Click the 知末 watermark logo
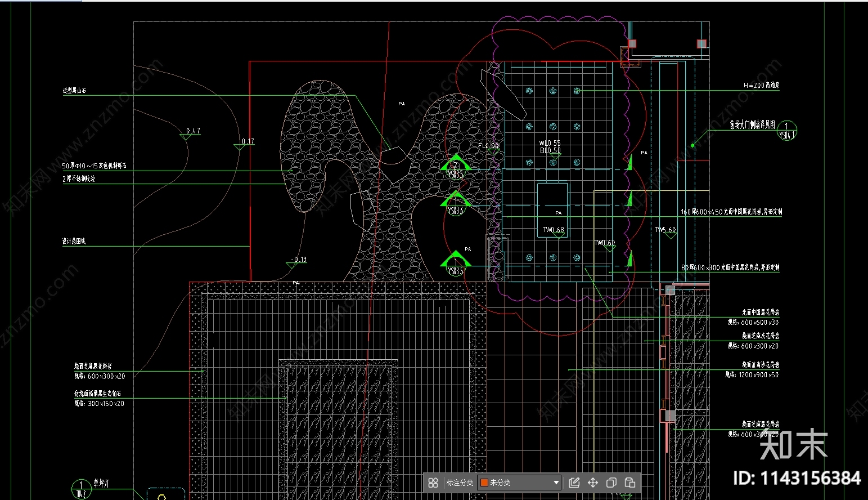Screen dimensions: 868x500 coord(794,444)
